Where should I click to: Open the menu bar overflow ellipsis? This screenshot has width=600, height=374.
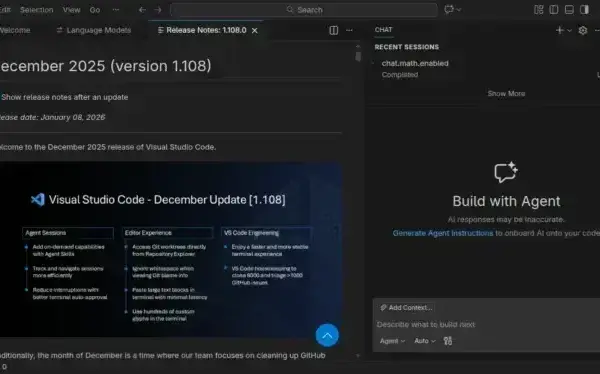pyautogui.click(x=116, y=10)
